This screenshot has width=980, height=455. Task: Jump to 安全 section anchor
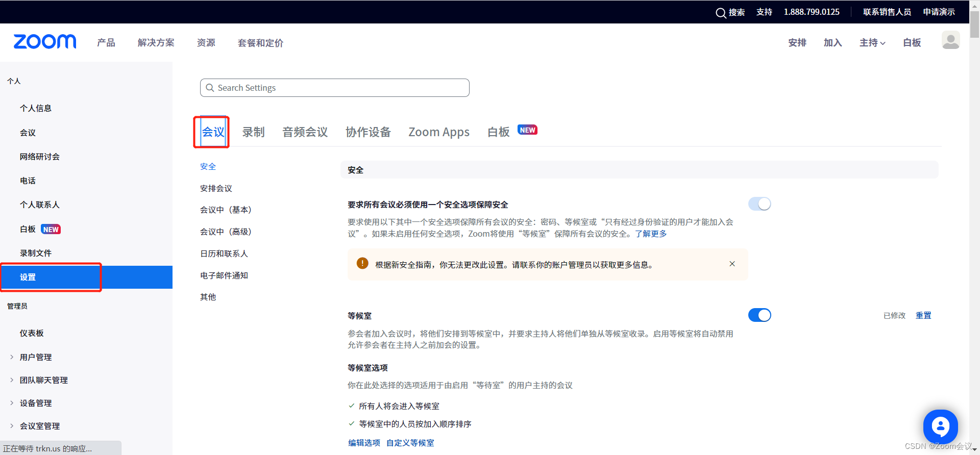[208, 166]
